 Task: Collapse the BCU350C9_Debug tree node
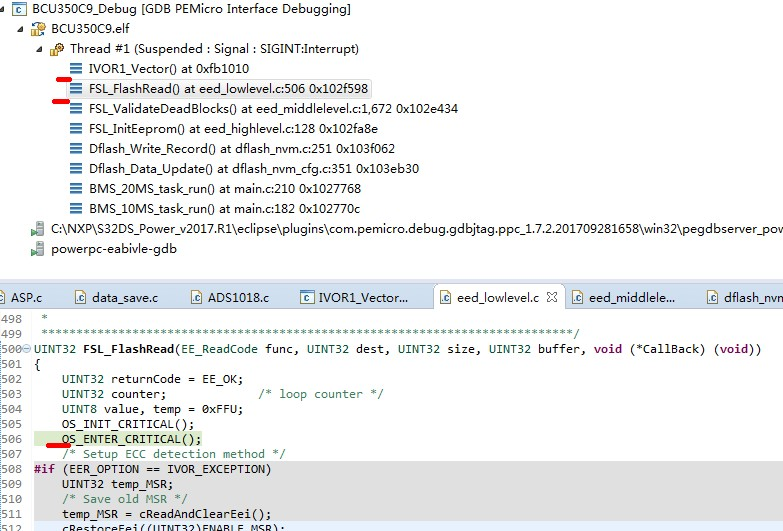pos(2,9)
